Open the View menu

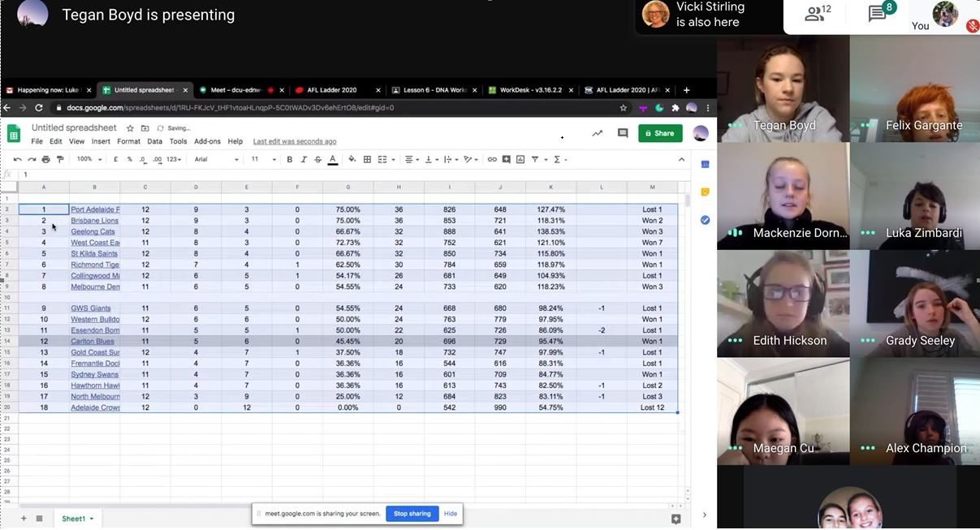[x=76, y=141]
